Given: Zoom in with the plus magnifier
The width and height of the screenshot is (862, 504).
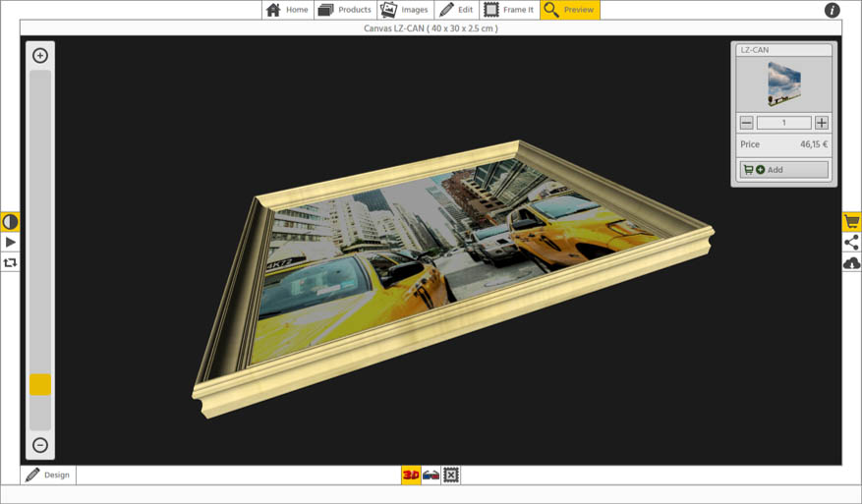Looking at the screenshot, I should [40, 55].
